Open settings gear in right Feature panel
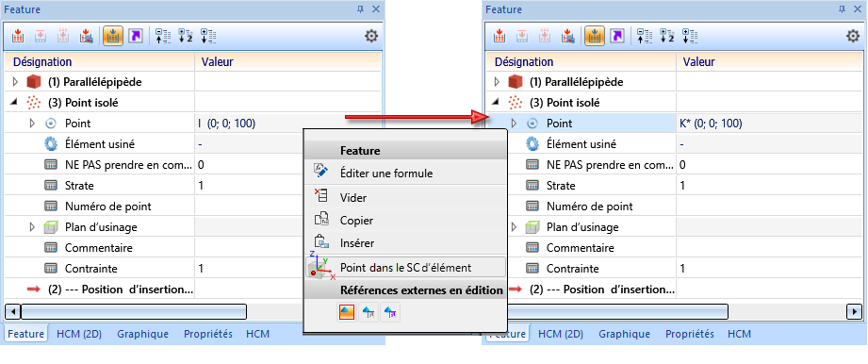The image size is (868, 364). click(x=853, y=37)
